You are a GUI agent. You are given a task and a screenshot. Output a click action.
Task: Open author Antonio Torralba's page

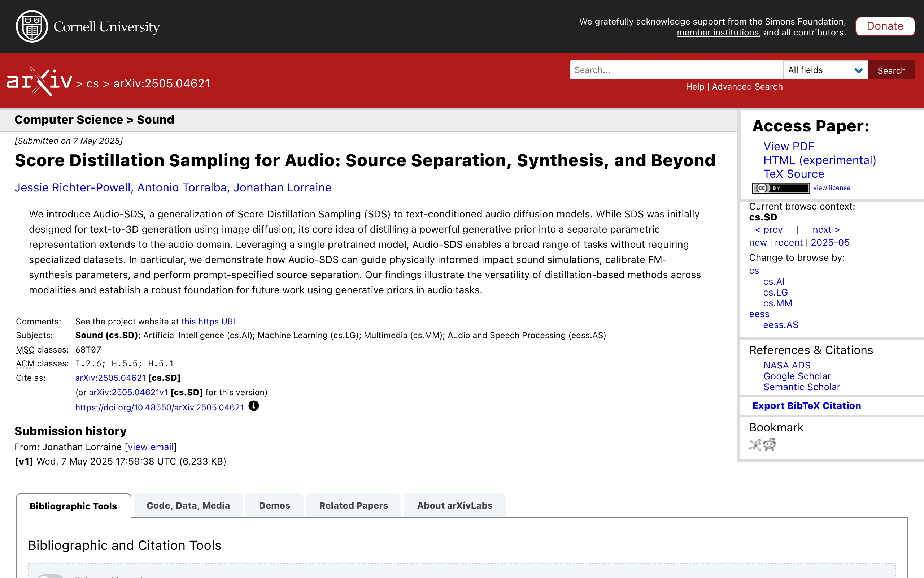(x=182, y=188)
